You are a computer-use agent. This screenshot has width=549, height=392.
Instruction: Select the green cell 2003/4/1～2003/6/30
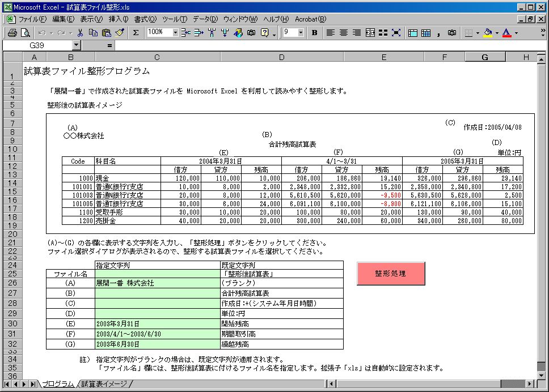pos(158,334)
